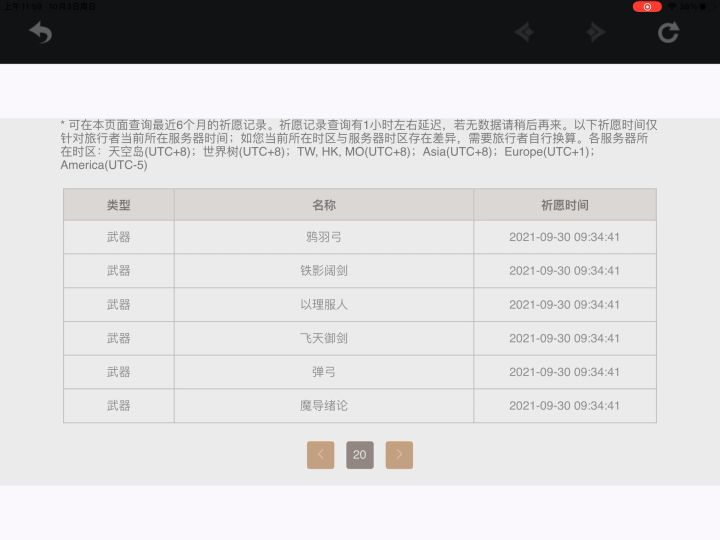This screenshot has width=720, height=540.
Task: Select the timestamp in the 以理服人 row
Action: 564,304
